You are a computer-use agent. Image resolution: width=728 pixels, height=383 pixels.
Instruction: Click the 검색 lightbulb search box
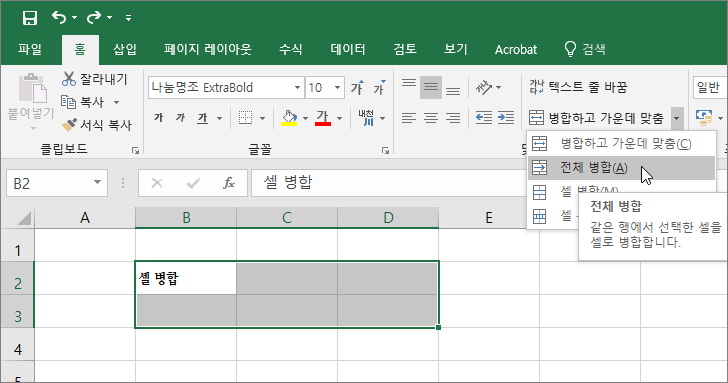[x=585, y=49]
